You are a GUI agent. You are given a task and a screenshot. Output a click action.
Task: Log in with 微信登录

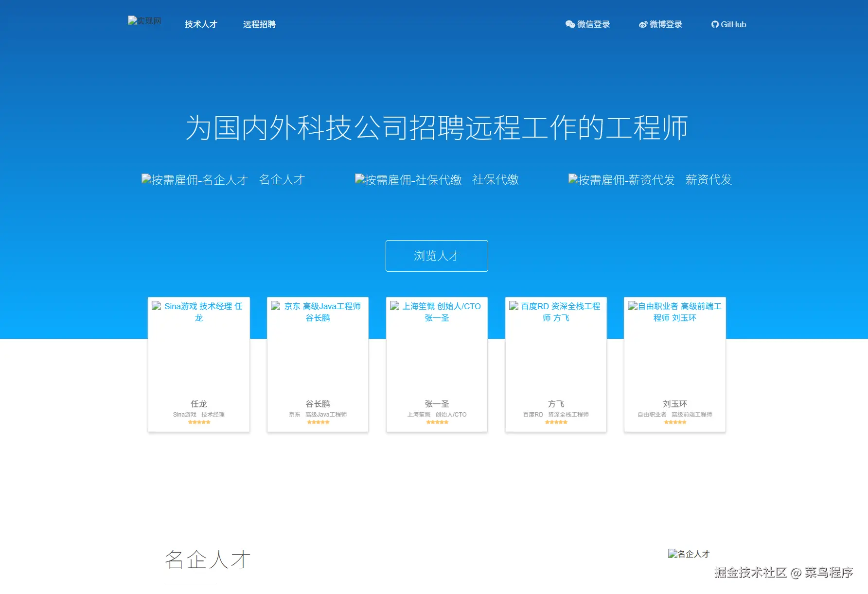[x=587, y=24]
